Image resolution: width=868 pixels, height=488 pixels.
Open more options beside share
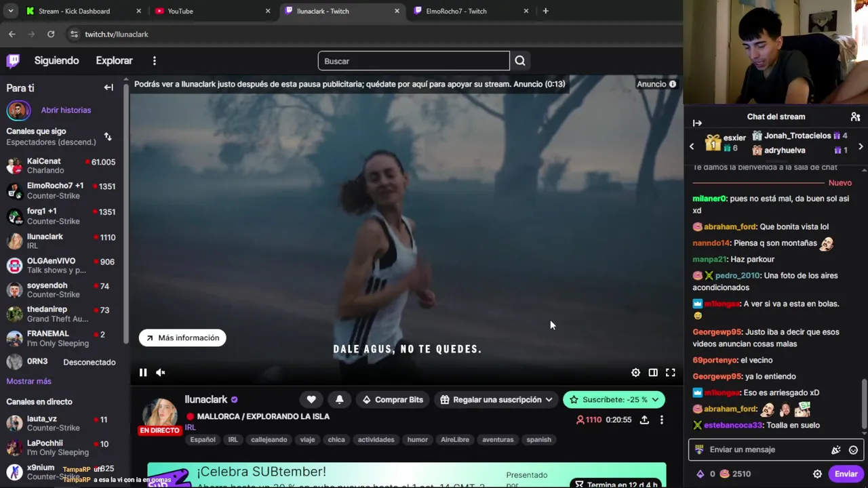point(662,420)
